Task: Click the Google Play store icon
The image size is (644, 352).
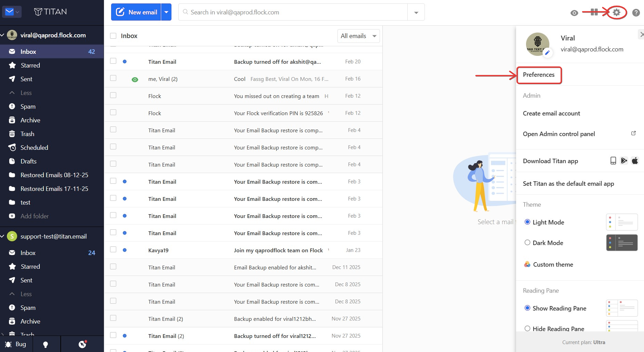Action: 624,161
